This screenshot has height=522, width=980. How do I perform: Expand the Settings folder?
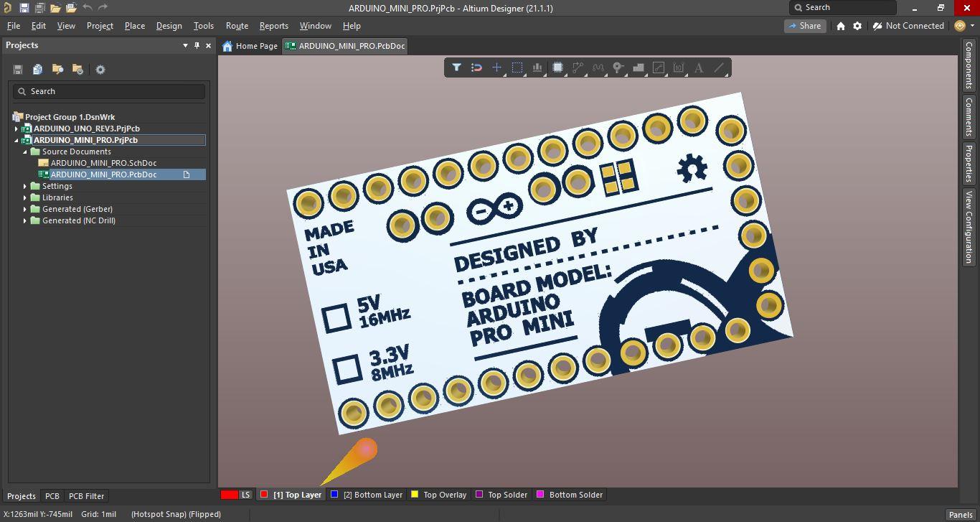click(x=25, y=186)
